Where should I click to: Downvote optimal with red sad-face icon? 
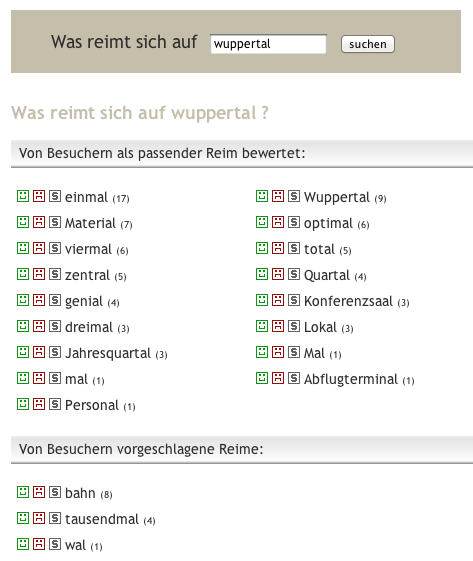[278, 222]
